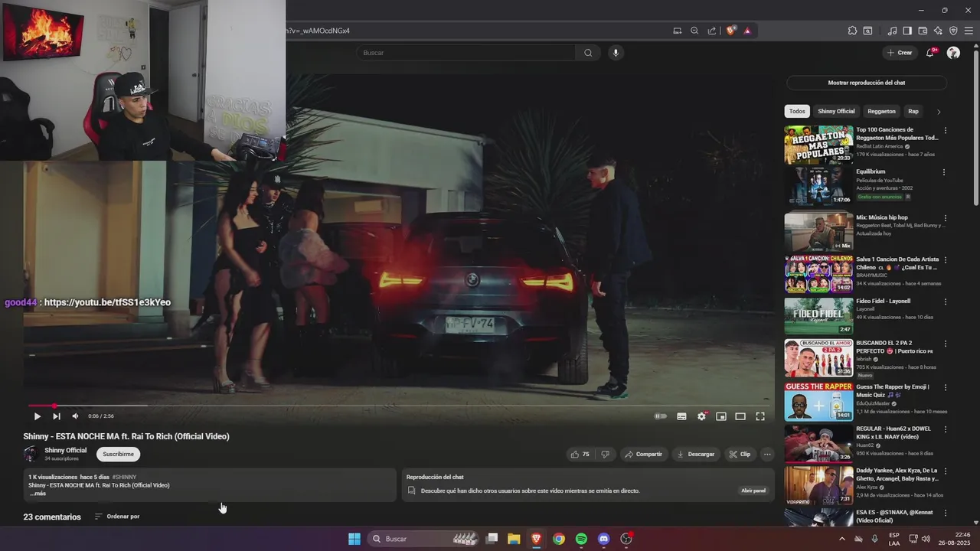Open the chat replay panel

pyautogui.click(x=753, y=491)
